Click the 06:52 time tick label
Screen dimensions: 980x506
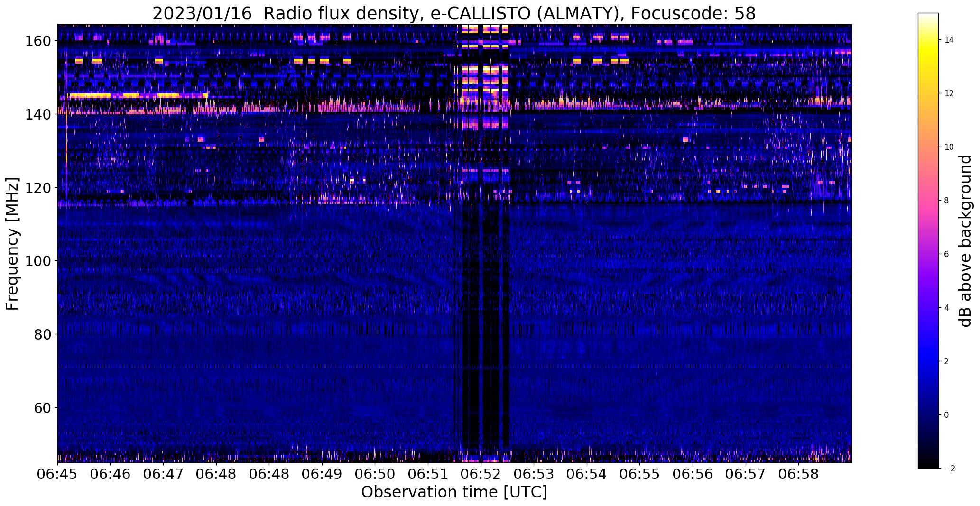coord(481,474)
